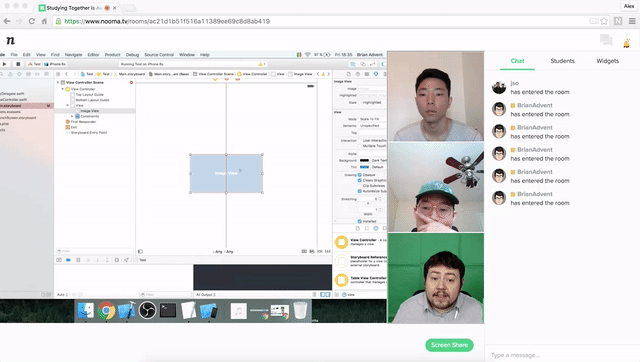Open the Source Control menu
The height and width of the screenshot is (362, 640).
159,55
